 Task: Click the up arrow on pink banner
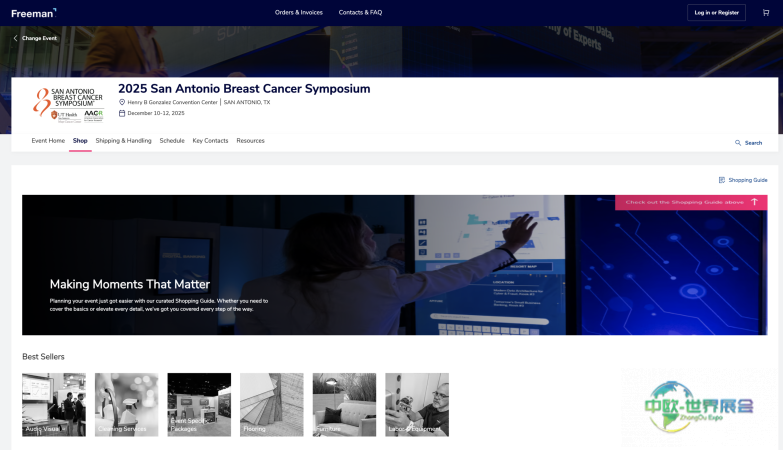pos(754,202)
